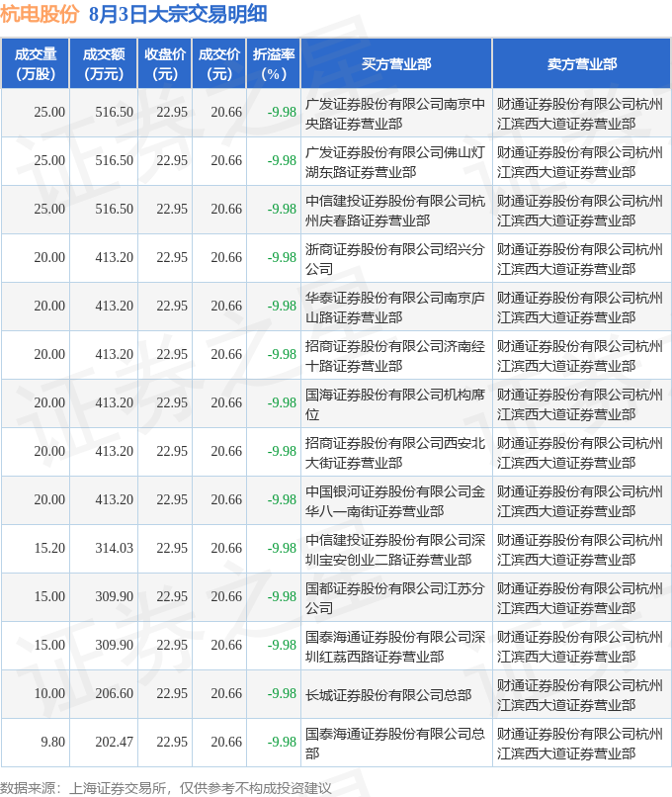Viewport: 672px width, 797px height.
Task: Select the 收盘价(元) column header
Action: [165, 64]
